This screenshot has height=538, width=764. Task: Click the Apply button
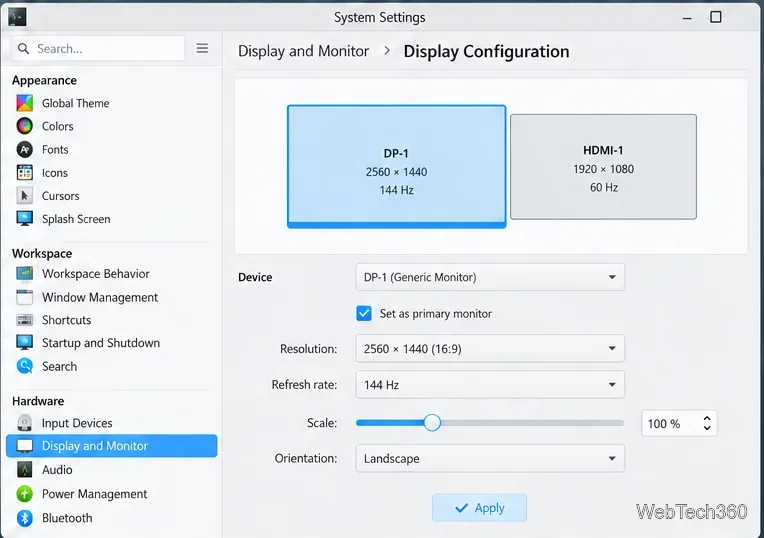[x=479, y=508]
